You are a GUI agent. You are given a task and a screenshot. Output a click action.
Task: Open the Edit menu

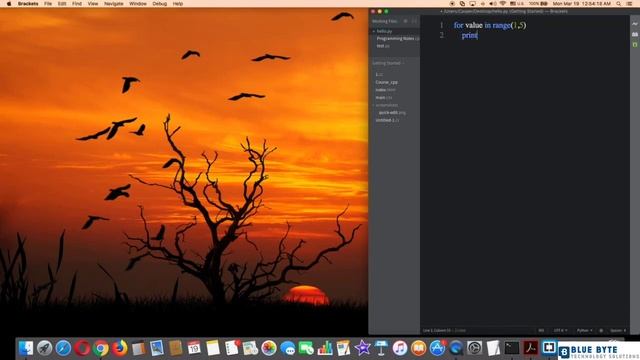62,4
